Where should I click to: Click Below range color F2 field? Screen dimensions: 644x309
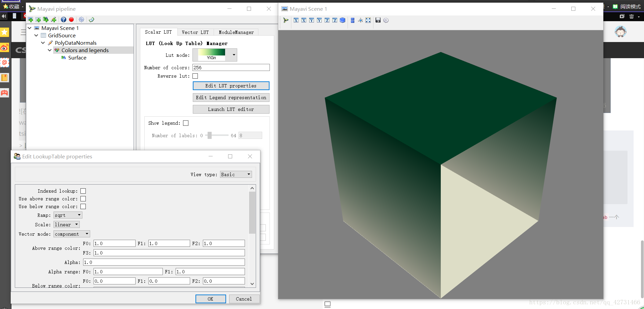224,281
